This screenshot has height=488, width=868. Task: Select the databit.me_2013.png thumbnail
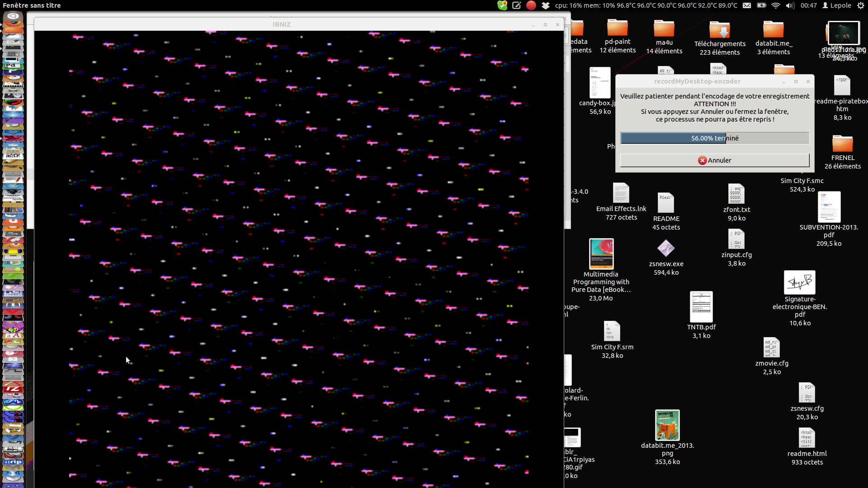coord(667,425)
